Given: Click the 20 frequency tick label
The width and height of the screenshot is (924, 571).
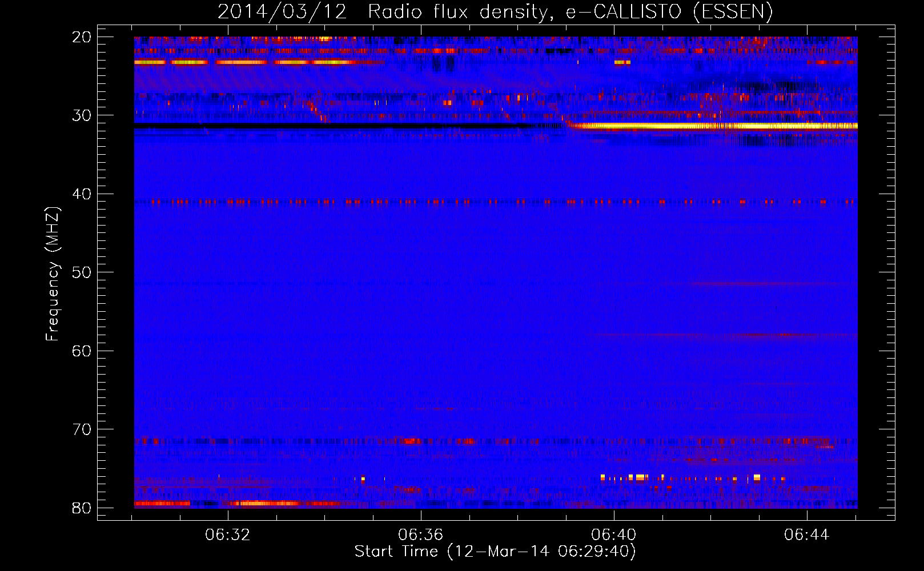Looking at the screenshot, I should (x=82, y=37).
